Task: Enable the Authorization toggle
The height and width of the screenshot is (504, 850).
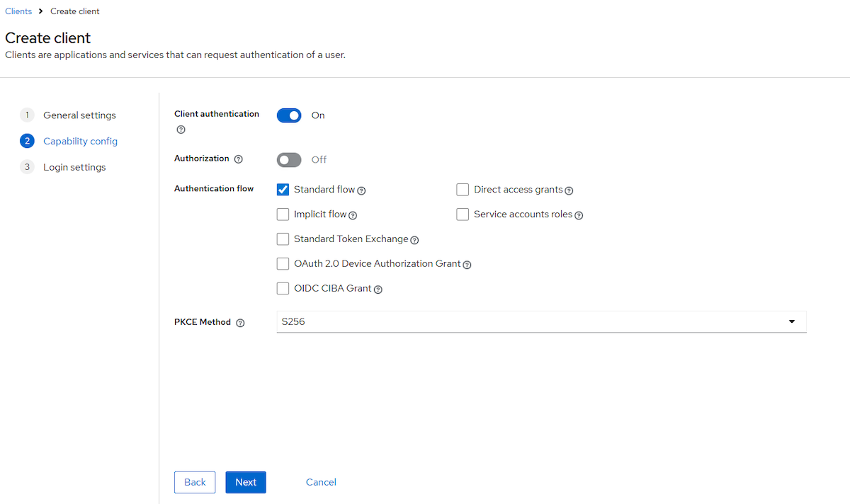Action: pos(289,160)
